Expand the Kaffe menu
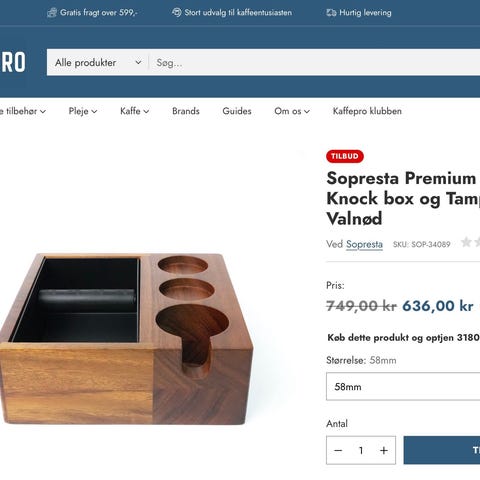Image resolution: width=480 pixels, height=480 pixels. point(134,111)
